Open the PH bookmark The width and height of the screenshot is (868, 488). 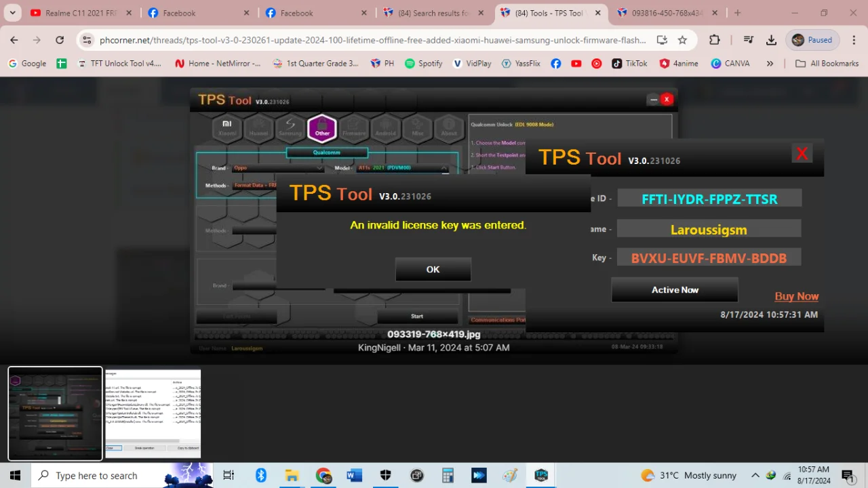[x=382, y=63]
